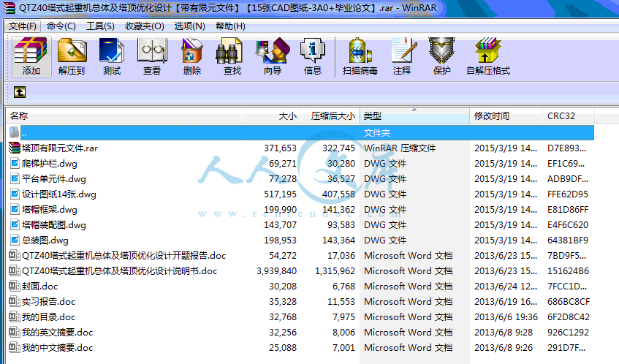The width and height of the screenshot is (619, 364).
Task: Click the 文件夹 type in selected row
Action: click(377, 132)
